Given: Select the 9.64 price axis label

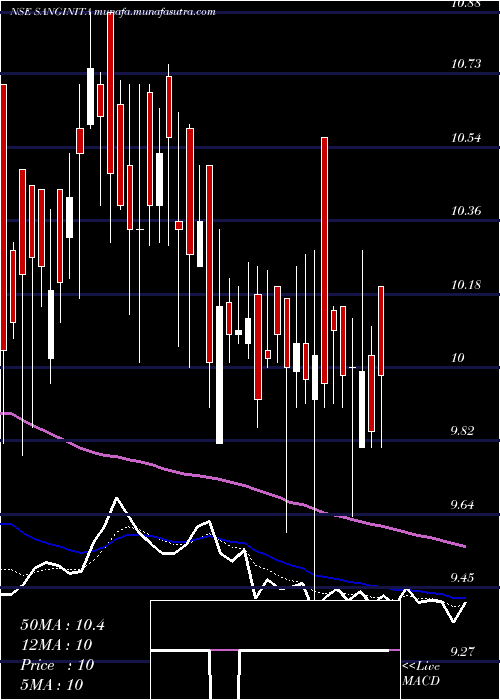Looking at the screenshot, I should click(x=463, y=505).
